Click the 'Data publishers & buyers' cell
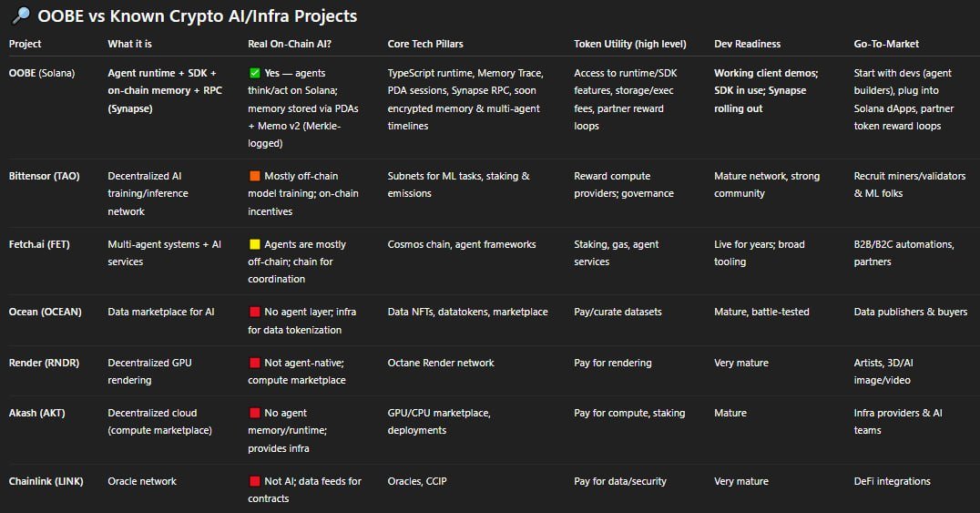The height and width of the screenshot is (513, 980). 911,313
